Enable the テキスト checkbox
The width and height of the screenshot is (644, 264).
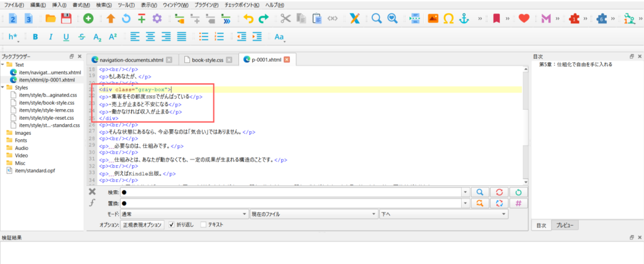pyautogui.click(x=203, y=225)
